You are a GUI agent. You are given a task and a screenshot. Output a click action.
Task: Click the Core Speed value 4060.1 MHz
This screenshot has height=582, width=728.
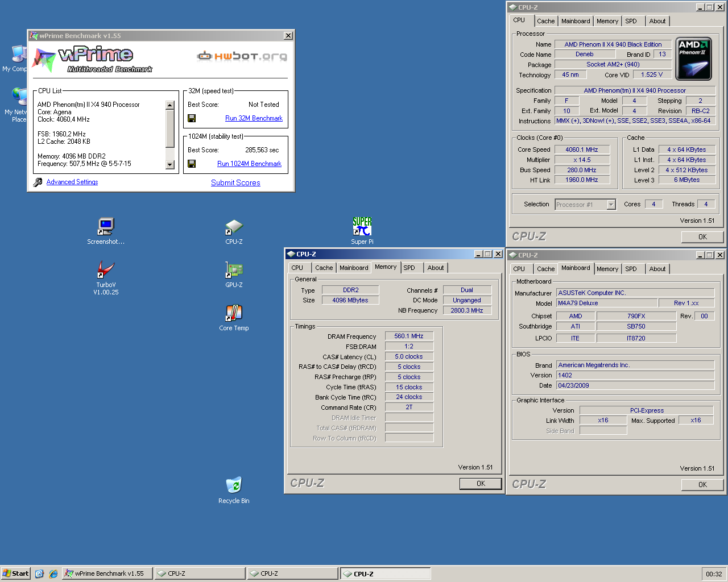tap(582, 149)
